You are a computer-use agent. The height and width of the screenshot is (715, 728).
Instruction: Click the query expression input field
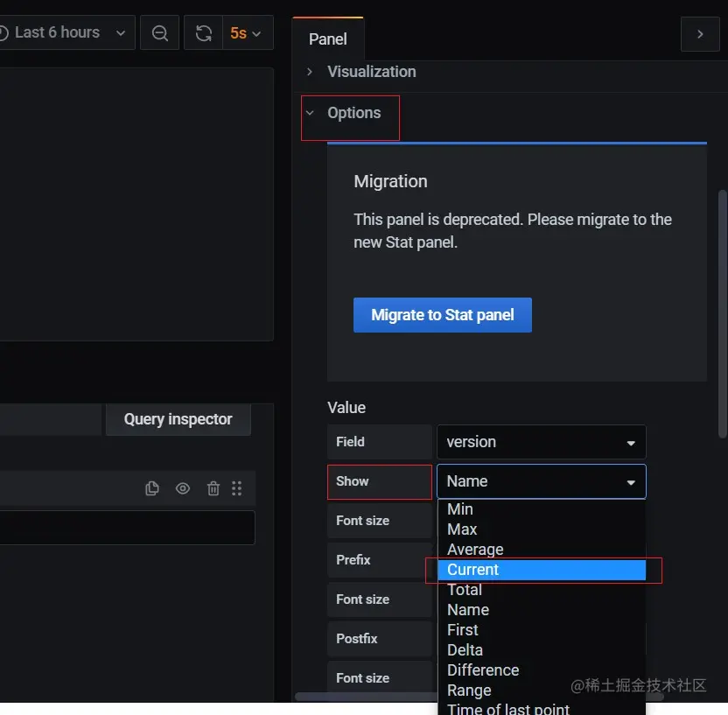pos(127,528)
